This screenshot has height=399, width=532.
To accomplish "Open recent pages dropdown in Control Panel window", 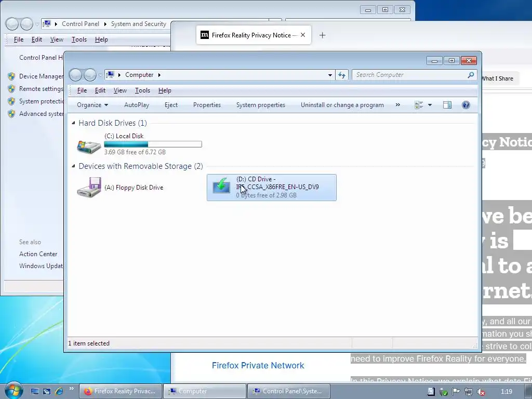I will click(37, 24).
